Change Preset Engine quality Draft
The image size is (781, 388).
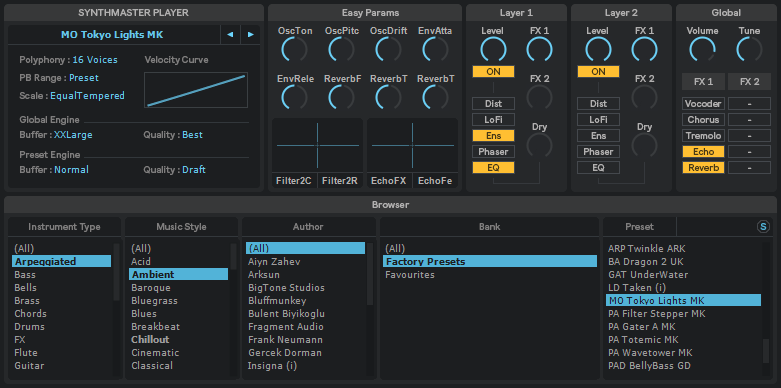pyautogui.click(x=194, y=170)
